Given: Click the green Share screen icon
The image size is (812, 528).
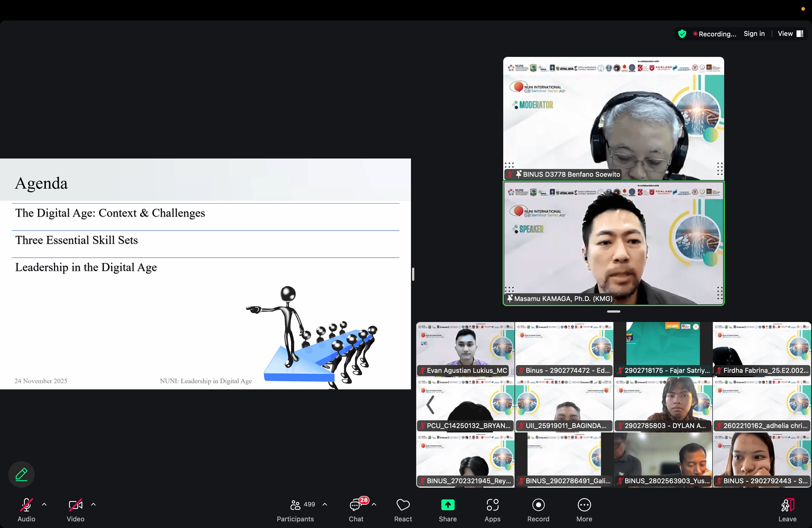Looking at the screenshot, I should [448, 505].
